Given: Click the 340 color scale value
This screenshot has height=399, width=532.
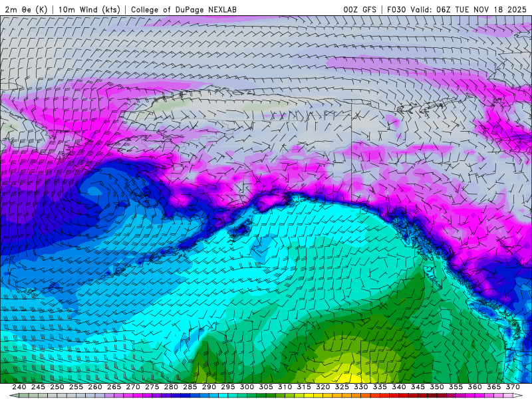Looking at the screenshot, I should 399,387.
